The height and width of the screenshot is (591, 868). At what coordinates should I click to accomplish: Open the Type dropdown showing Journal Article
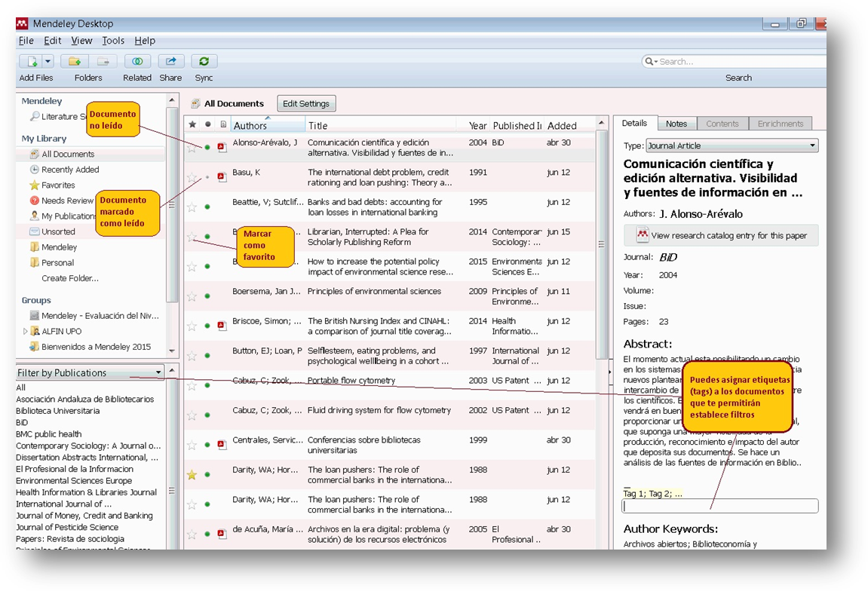(x=732, y=145)
